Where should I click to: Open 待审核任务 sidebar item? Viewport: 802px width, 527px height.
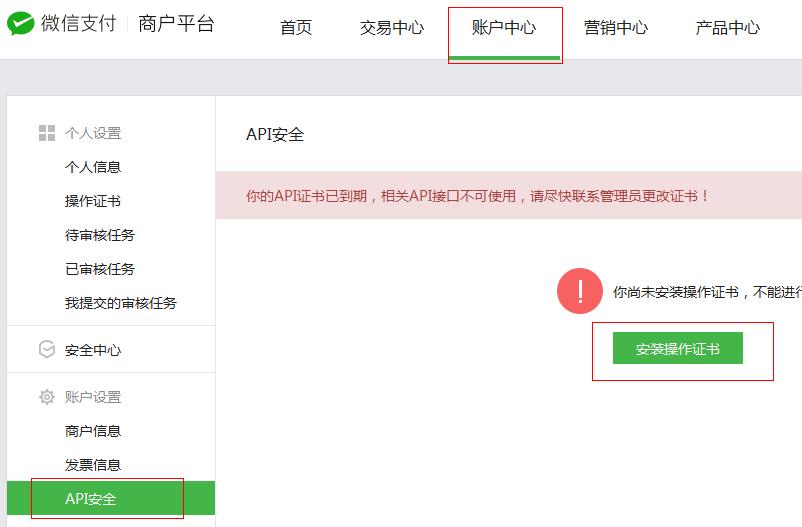100,235
